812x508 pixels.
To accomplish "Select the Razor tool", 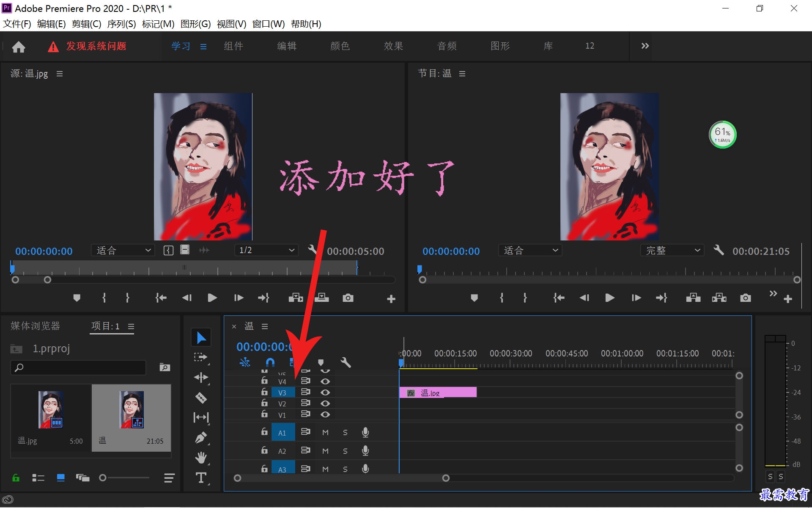I will click(201, 398).
